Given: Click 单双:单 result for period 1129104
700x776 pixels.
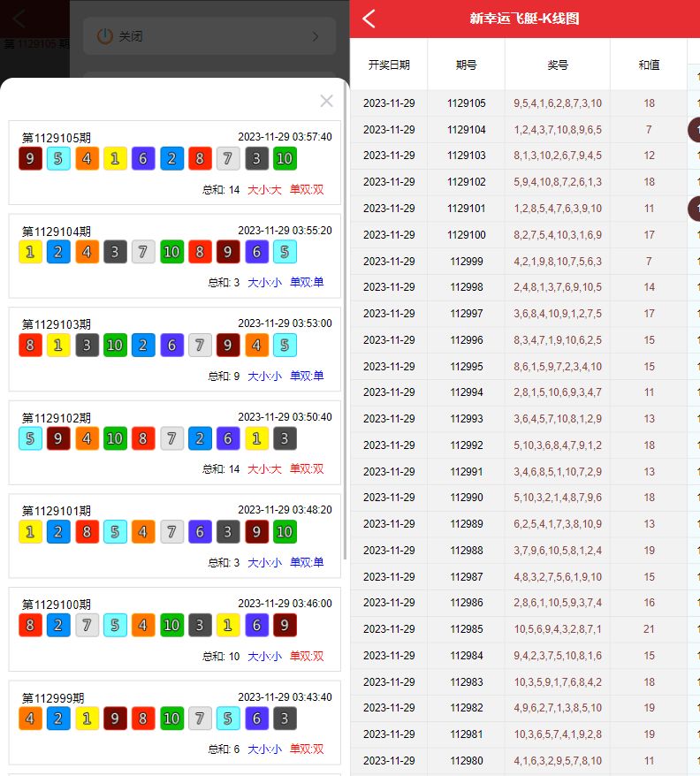Looking at the screenshot, I should pos(307,283).
